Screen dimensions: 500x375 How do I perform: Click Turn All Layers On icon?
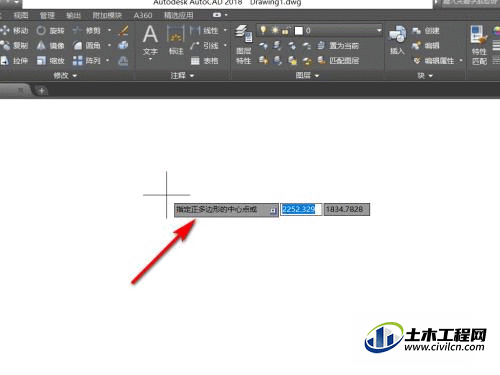point(263,60)
